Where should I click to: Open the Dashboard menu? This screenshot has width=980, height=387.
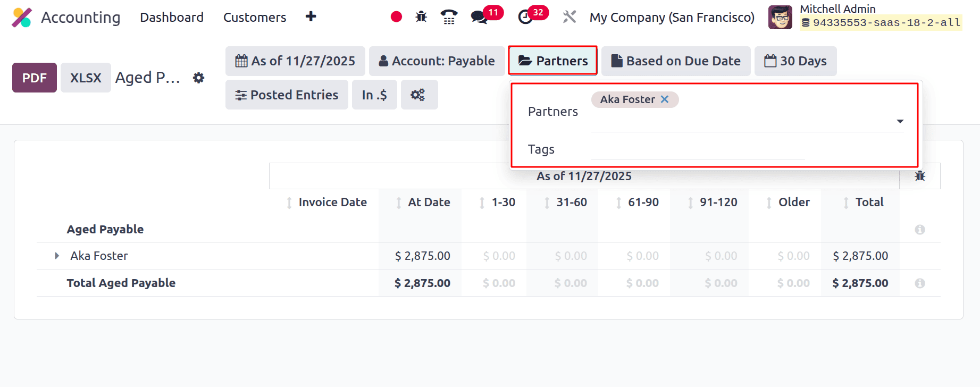(x=172, y=17)
